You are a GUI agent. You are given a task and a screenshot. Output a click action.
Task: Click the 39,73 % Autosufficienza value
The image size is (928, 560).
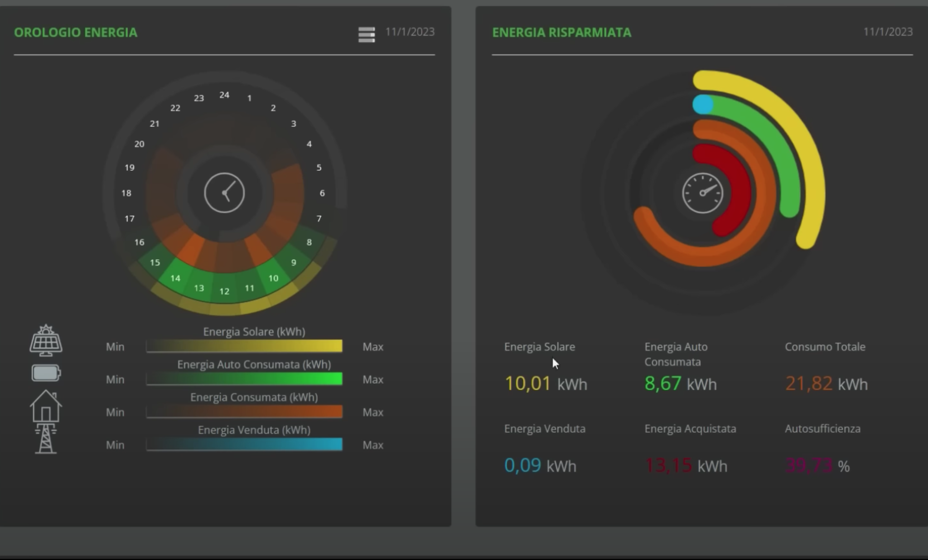pos(817,466)
